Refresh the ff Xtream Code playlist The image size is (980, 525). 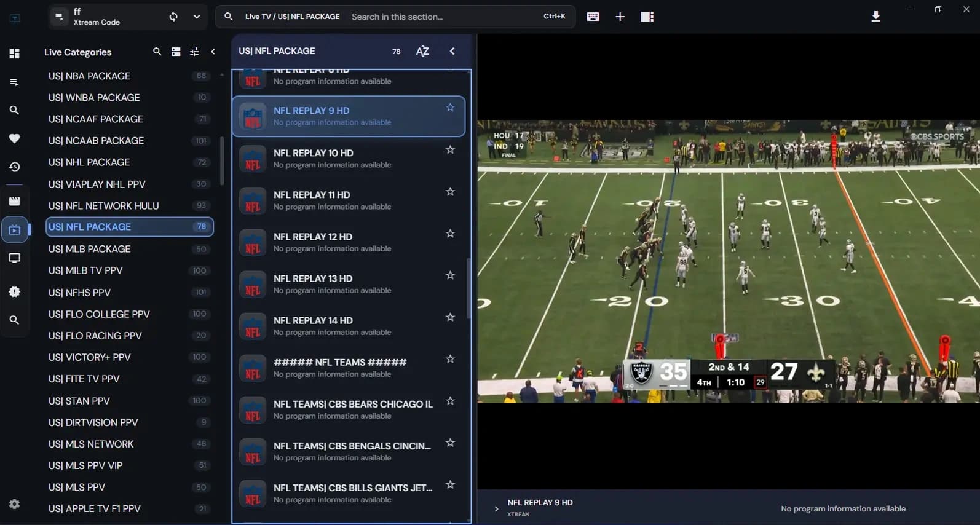173,17
